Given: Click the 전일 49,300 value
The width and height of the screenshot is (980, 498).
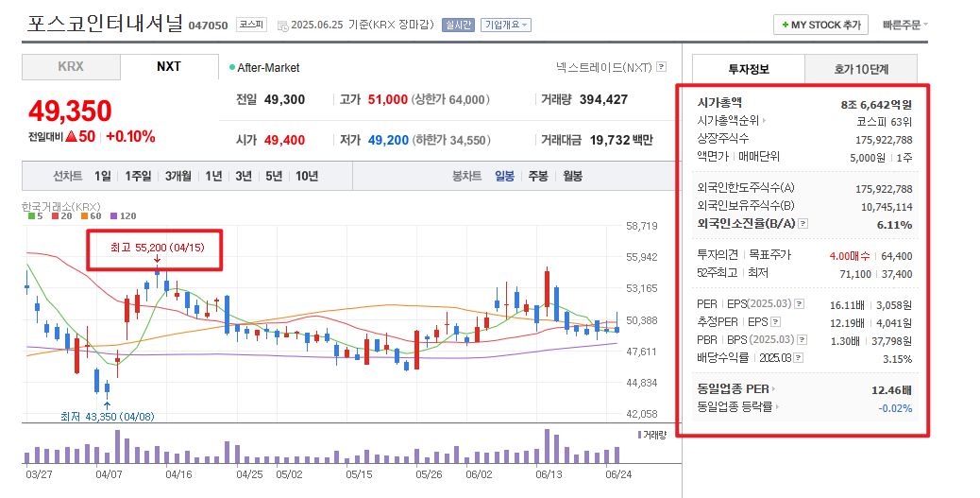Looking at the screenshot, I should [284, 100].
